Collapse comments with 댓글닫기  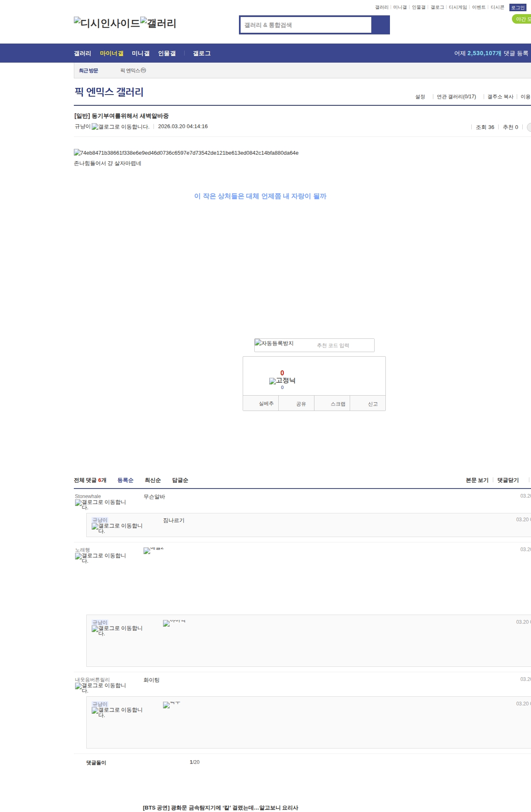tap(508, 480)
